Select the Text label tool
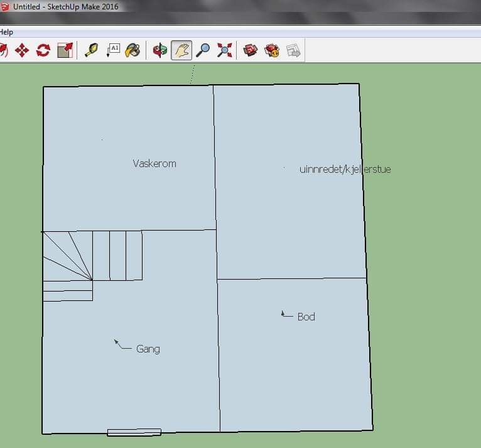The height and width of the screenshot is (448, 481). 113,50
